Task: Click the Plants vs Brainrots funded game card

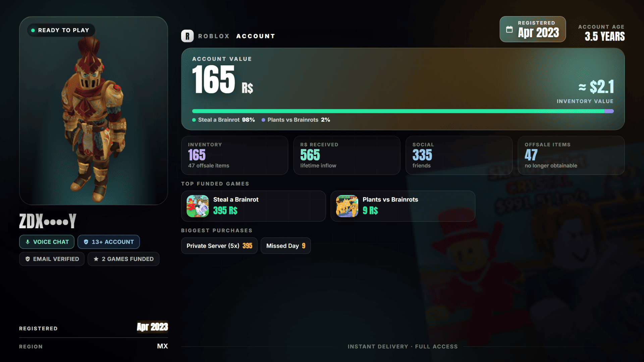Action: coord(403,206)
